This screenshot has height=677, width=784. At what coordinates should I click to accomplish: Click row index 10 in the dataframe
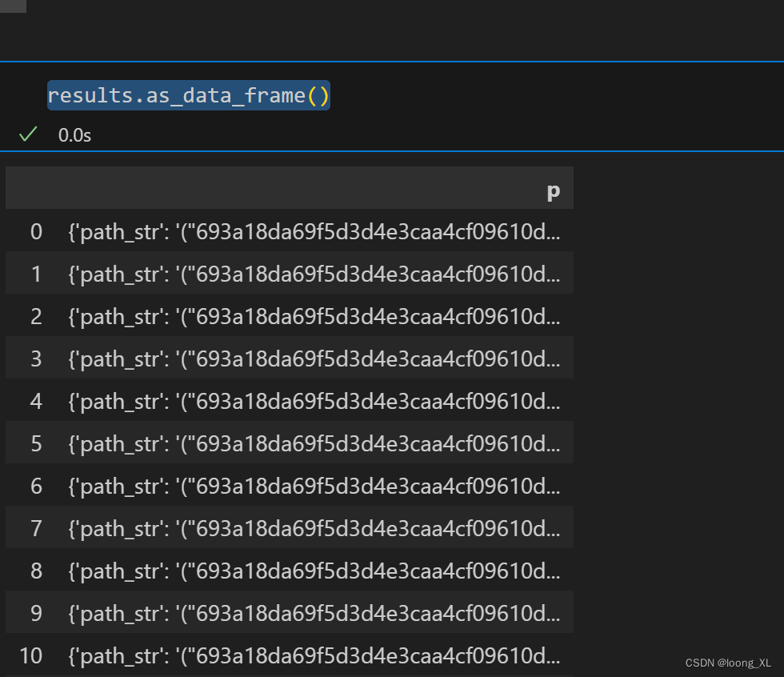tap(31, 656)
